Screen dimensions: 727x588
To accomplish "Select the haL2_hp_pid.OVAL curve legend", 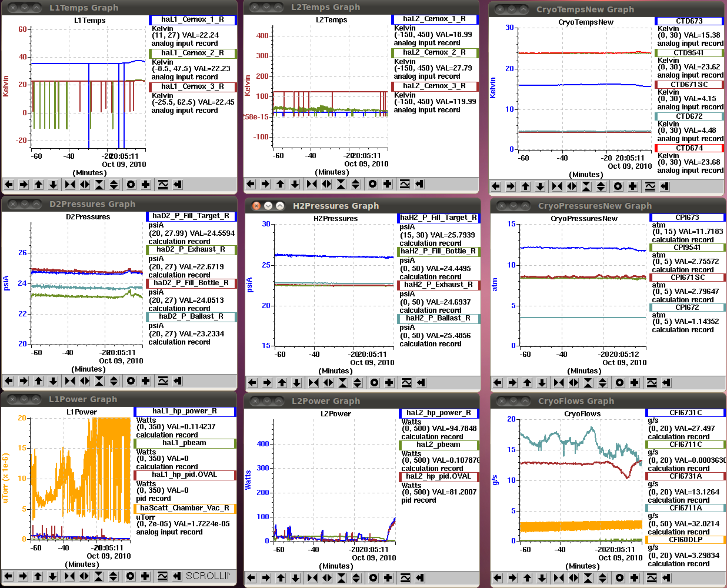I will pos(439,477).
